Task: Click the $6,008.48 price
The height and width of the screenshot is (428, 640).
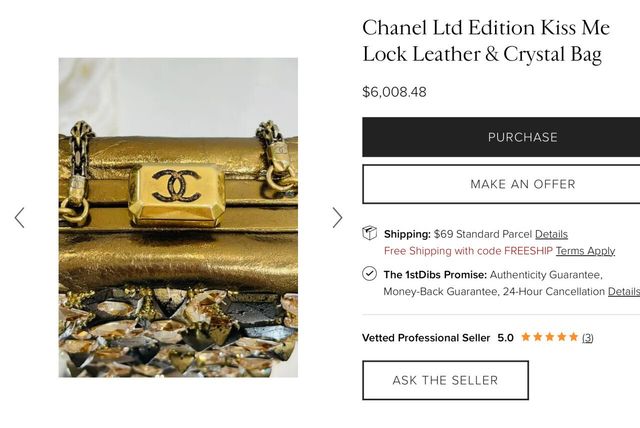Action: click(394, 92)
